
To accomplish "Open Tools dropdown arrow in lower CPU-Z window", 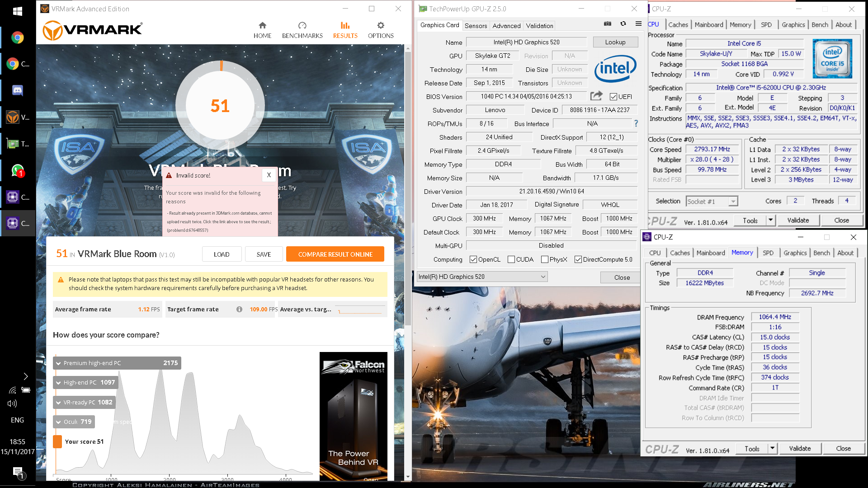I will tap(773, 449).
